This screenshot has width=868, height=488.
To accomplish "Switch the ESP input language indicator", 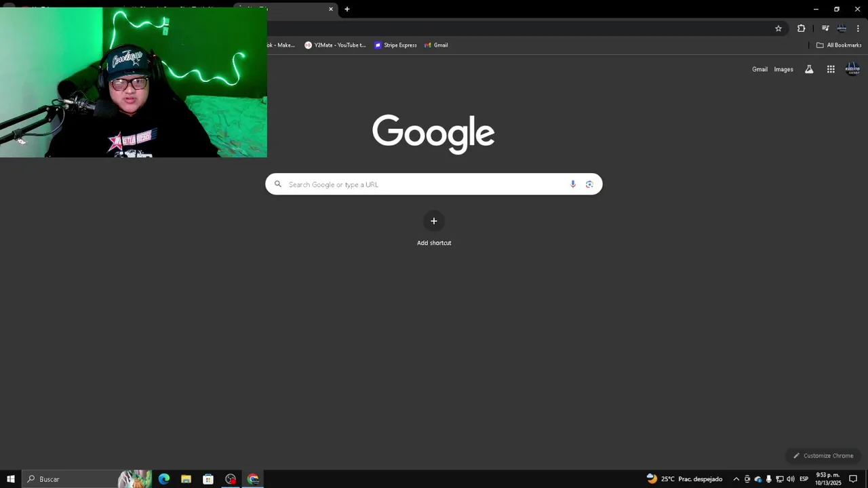I will coord(804,479).
